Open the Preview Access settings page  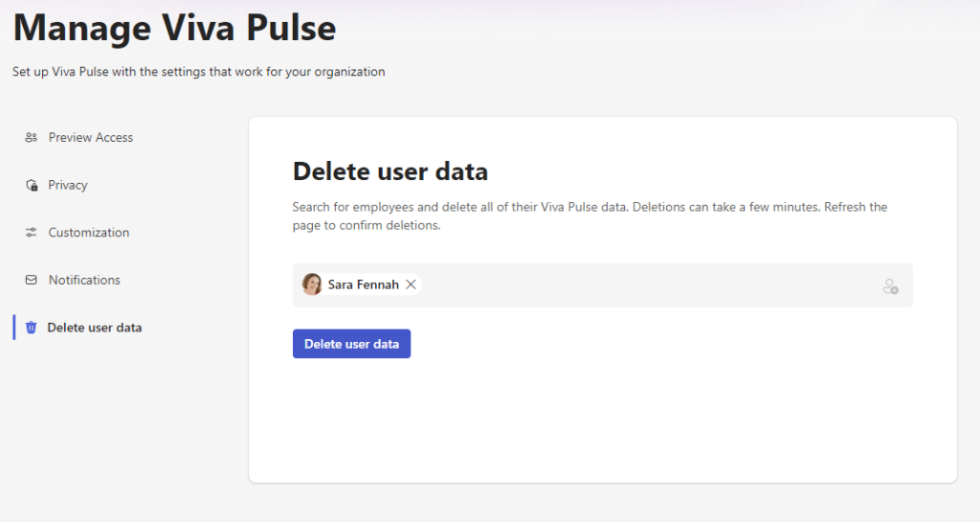(x=91, y=138)
